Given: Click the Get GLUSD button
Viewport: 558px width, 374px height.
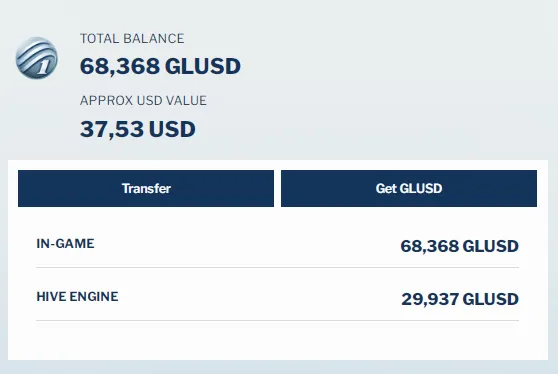Looking at the screenshot, I should pos(409,188).
